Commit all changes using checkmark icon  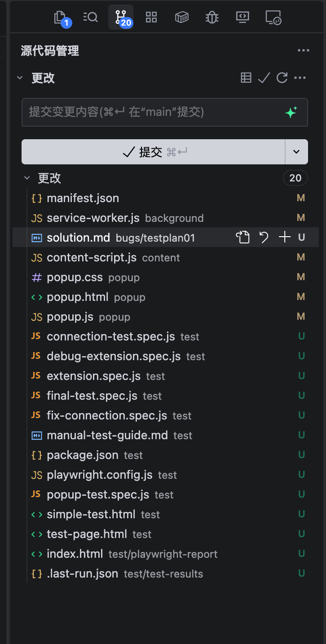tap(264, 78)
